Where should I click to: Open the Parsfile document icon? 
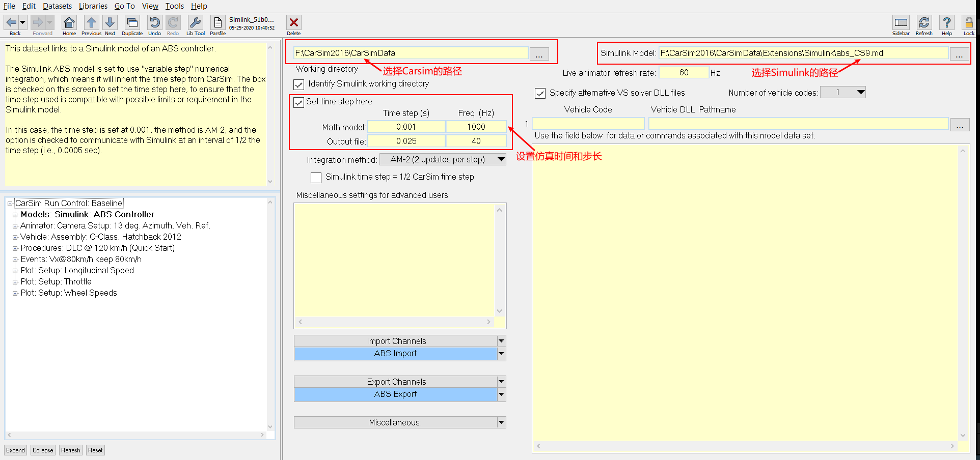tap(217, 22)
